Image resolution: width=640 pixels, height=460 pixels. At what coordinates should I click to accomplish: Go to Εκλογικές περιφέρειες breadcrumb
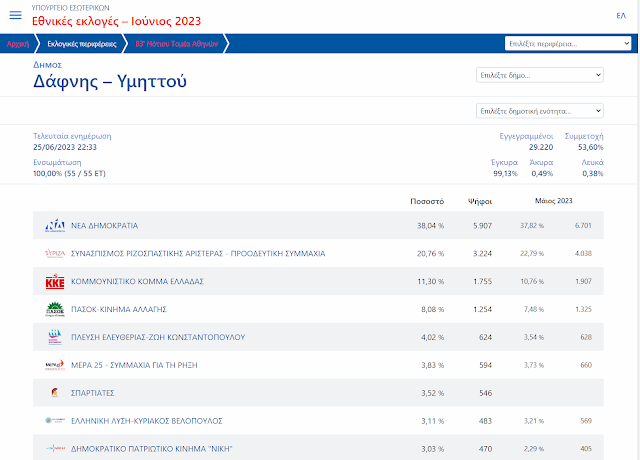pos(82,44)
